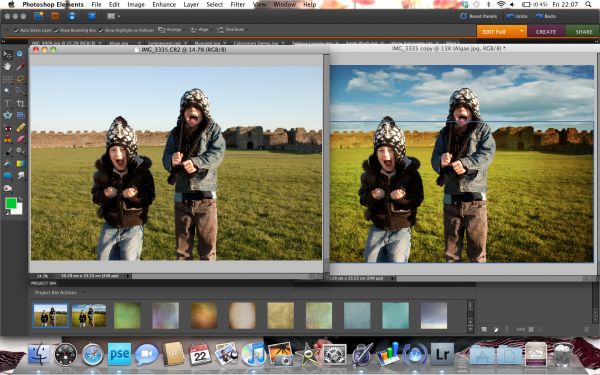Select the Smart Brush tool
Viewport: 600px width, 375px height.
[20, 152]
